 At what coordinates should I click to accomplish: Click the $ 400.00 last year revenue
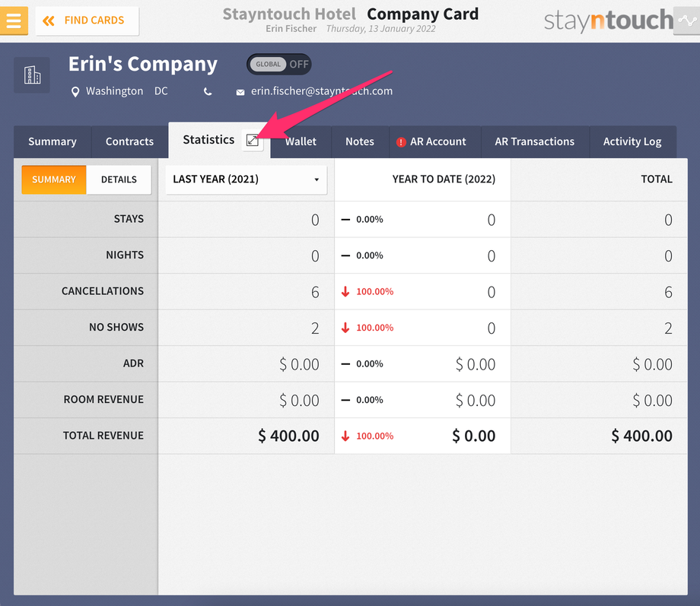(x=288, y=436)
